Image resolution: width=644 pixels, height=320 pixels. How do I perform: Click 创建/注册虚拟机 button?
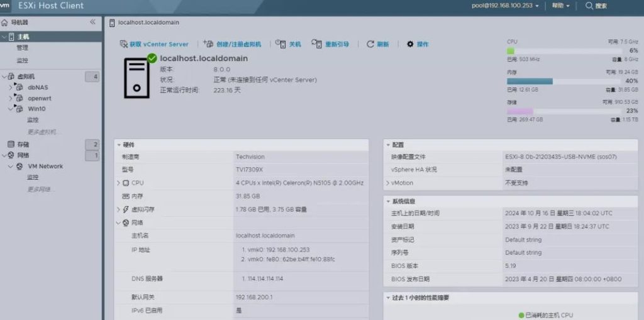232,44
